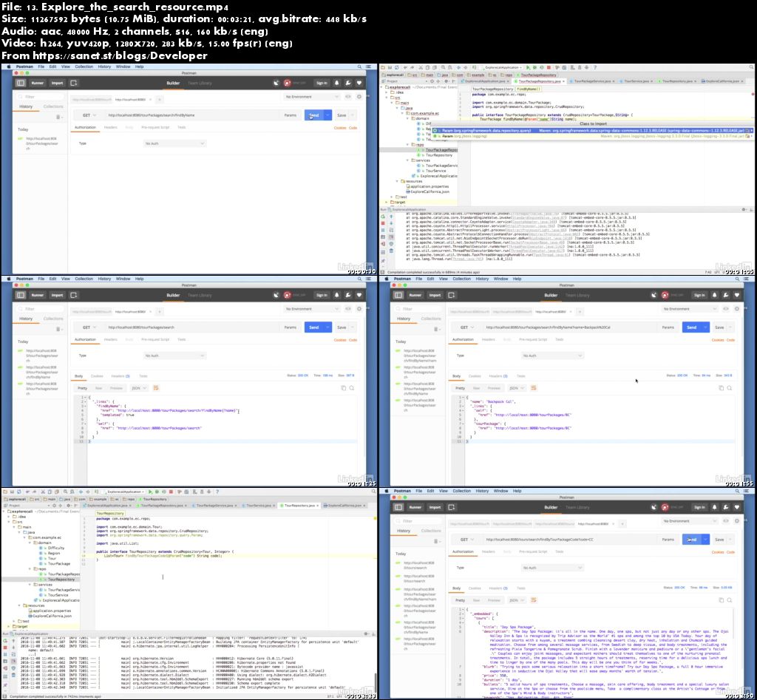
Task: Click copy response icon in middle-left Postman frame
Action: (x=343, y=388)
